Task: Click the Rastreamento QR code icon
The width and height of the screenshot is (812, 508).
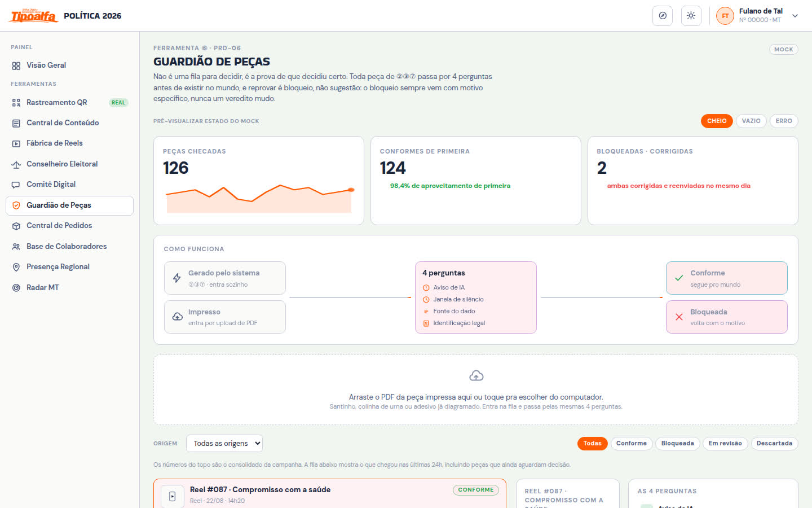Action: pyautogui.click(x=16, y=103)
